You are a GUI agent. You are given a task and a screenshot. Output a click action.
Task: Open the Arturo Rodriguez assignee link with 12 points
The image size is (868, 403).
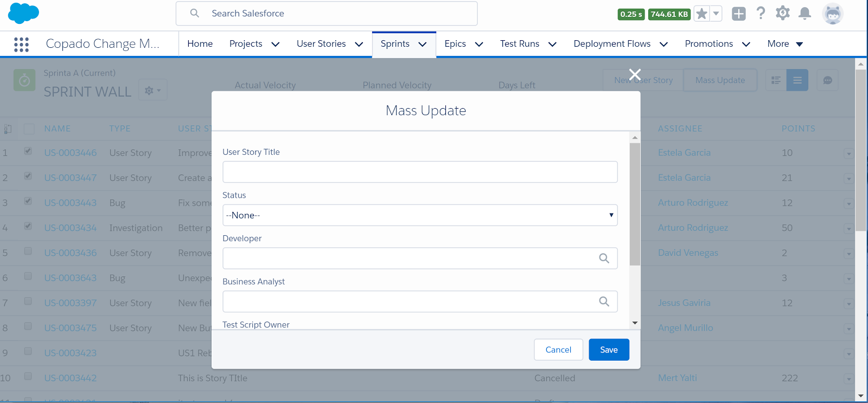click(693, 203)
